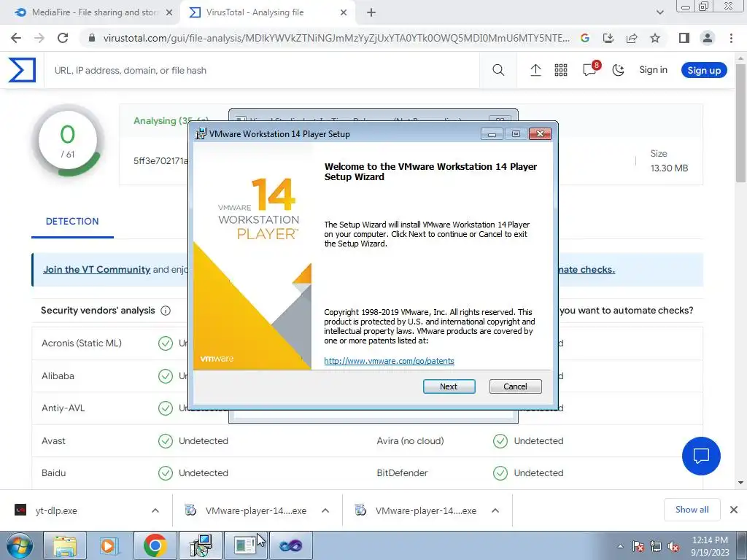The width and height of the screenshot is (747, 560).
Task: Click scrollbar down arrow
Action: pos(741,483)
